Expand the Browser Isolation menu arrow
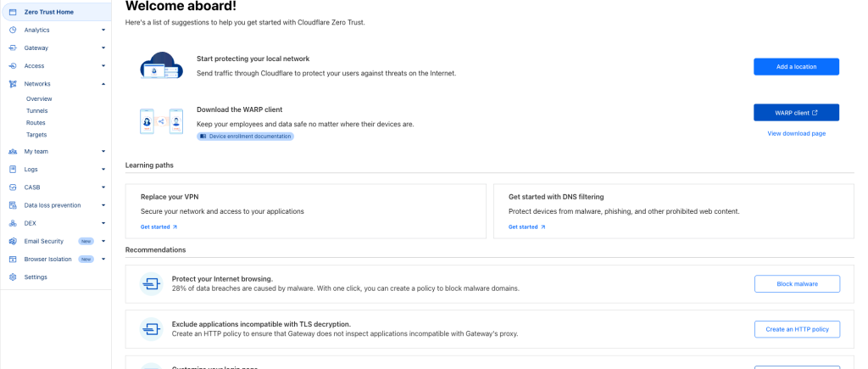Viewport: 868px width, 369px height. coord(103,260)
